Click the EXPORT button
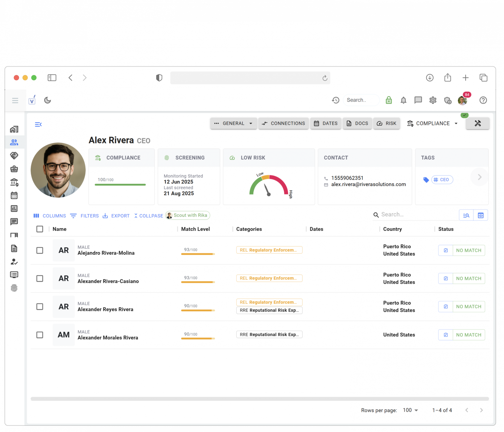Image resolution: width=504 pixels, height=432 pixels. (116, 216)
